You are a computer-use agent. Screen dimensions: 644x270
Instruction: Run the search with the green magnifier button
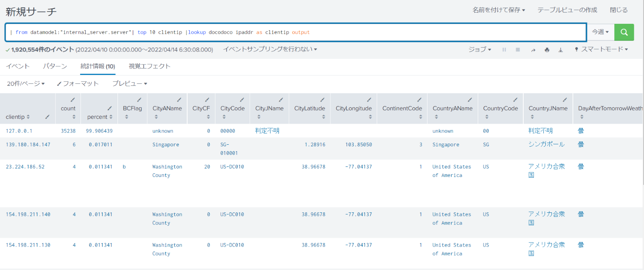click(624, 32)
